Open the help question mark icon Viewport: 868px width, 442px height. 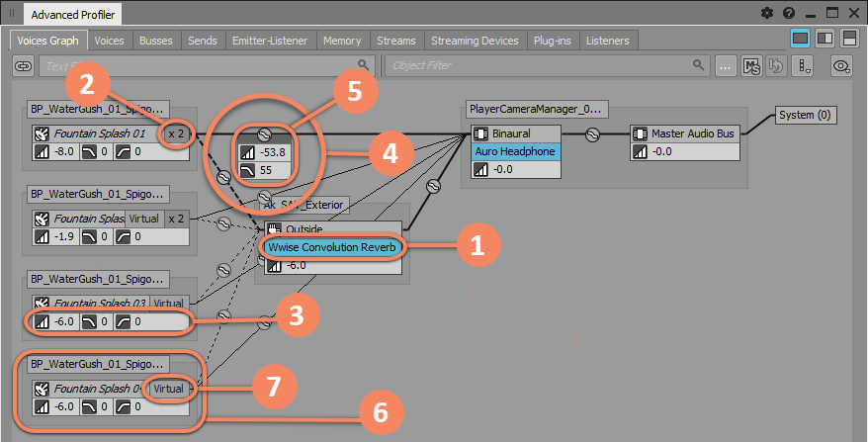pyautogui.click(x=789, y=14)
